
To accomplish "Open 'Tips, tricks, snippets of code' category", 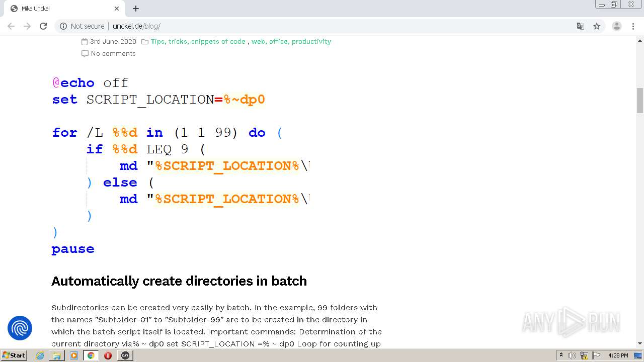I will [x=198, y=41].
